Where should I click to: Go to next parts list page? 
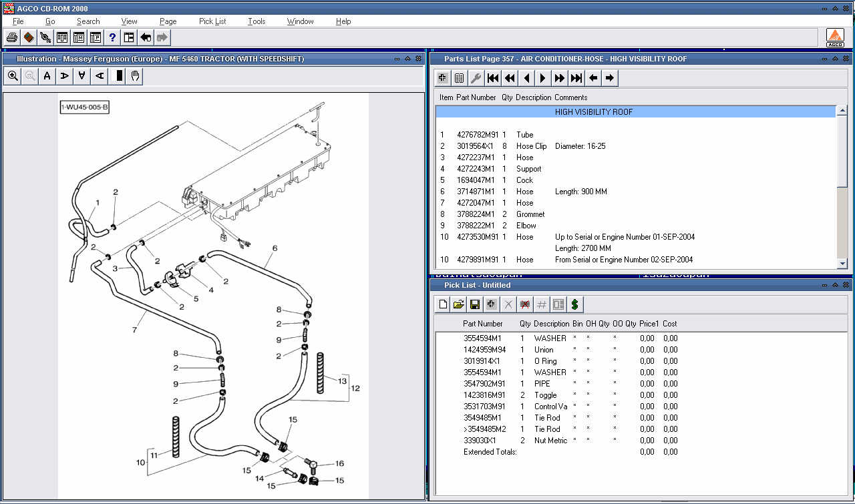[543, 78]
